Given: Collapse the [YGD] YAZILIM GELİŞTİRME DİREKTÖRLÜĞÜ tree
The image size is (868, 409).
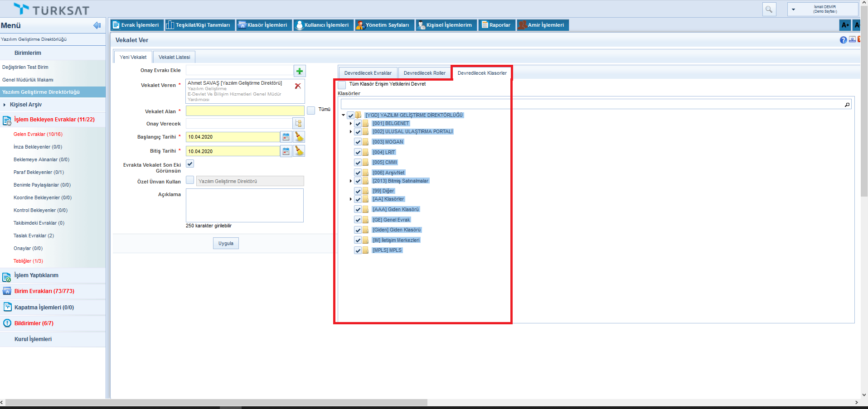Looking at the screenshot, I should pos(344,115).
